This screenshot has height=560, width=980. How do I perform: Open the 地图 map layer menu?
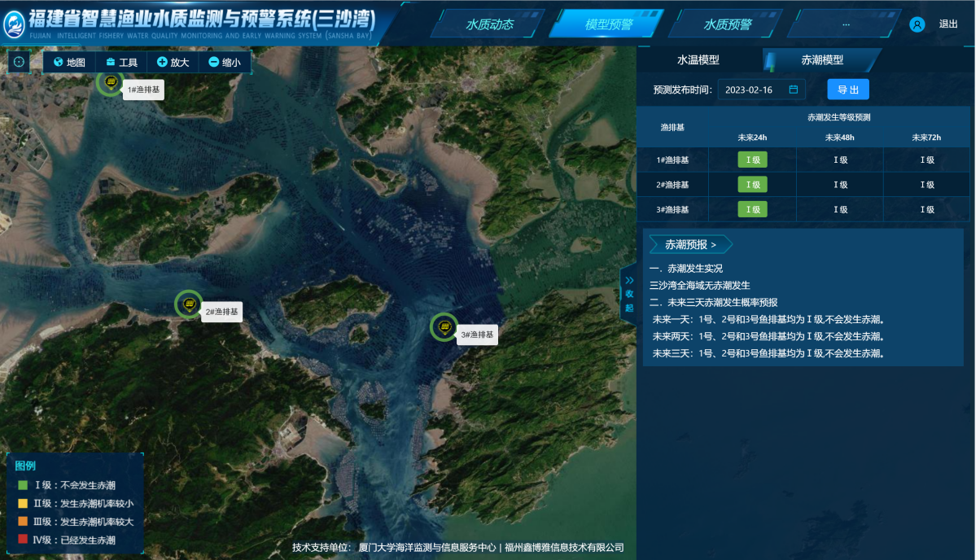point(69,62)
